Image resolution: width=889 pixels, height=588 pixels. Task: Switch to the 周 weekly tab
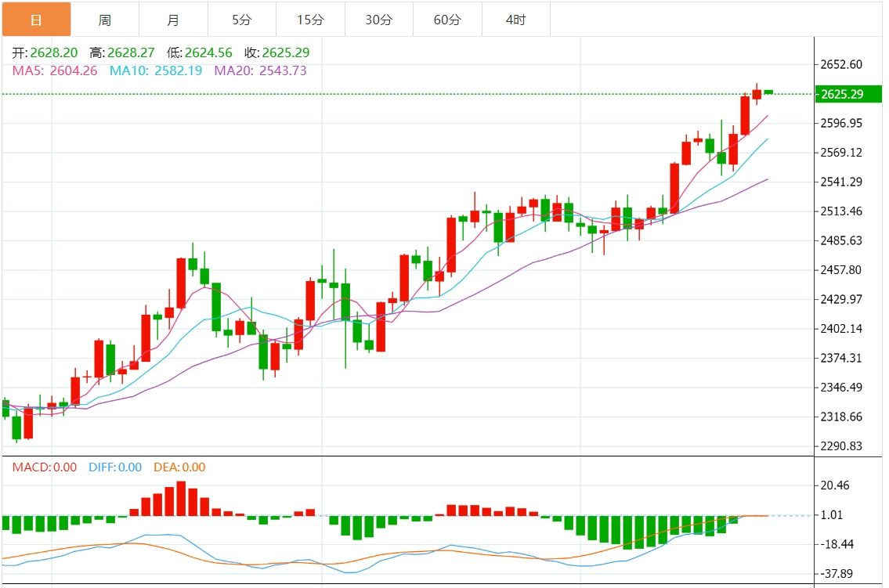pyautogui.click(x=105, y=20)
